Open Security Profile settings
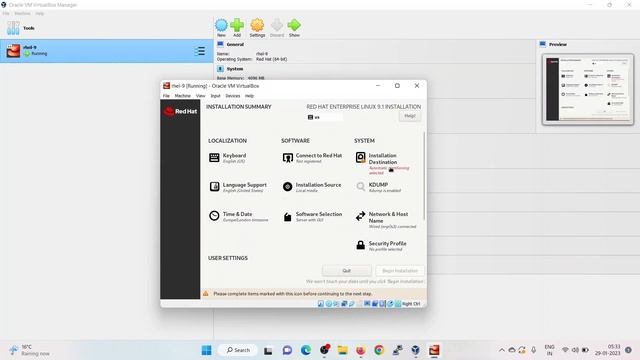Screen dimensions: 640x360 [x=381, y=245]
